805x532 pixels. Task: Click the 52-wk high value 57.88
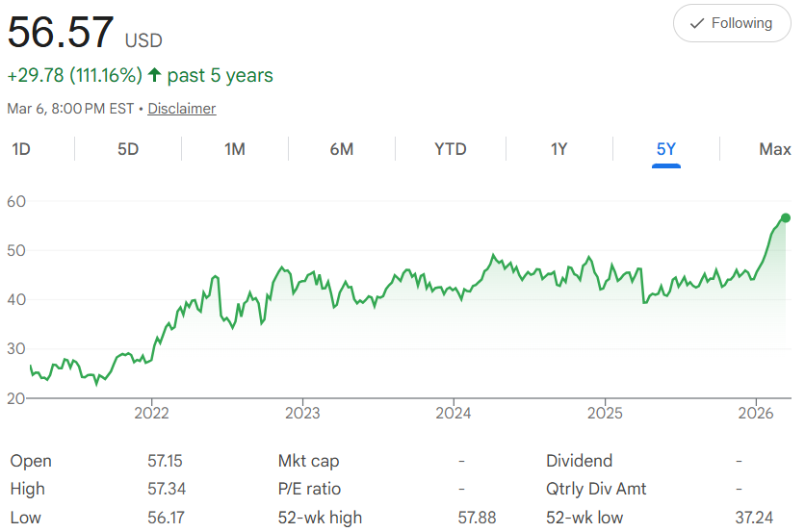coord(478,518)
